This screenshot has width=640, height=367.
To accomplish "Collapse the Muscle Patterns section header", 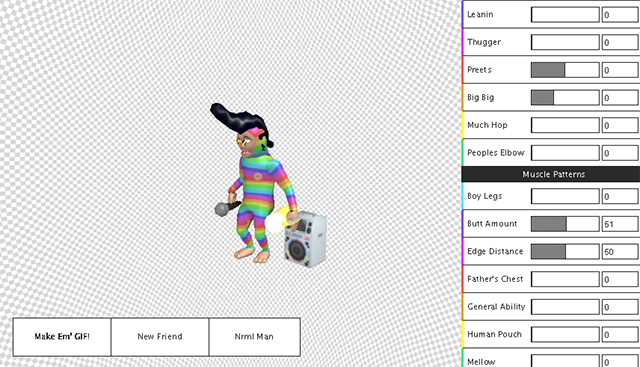I will pos(551,174).
